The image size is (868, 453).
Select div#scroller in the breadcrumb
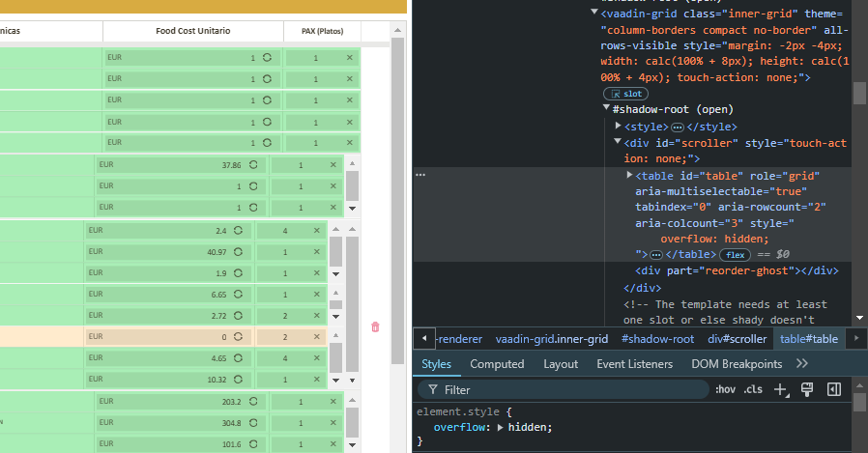737,339
